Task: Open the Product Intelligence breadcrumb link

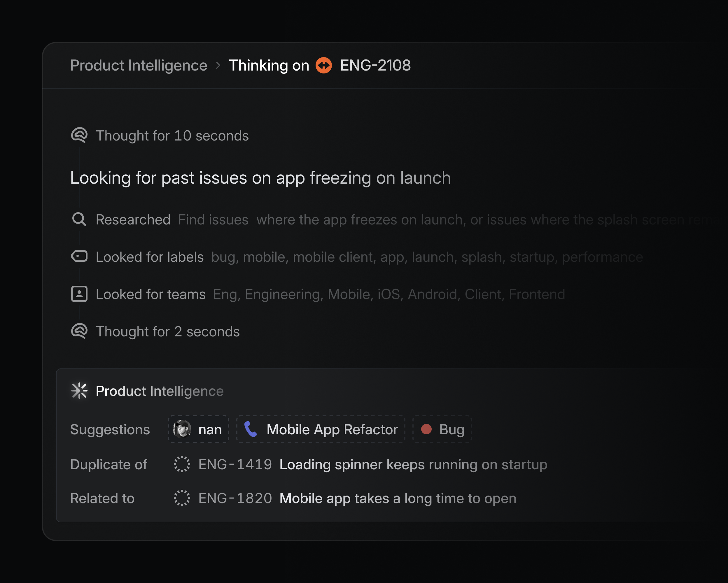Action: [x=139, y=66]
